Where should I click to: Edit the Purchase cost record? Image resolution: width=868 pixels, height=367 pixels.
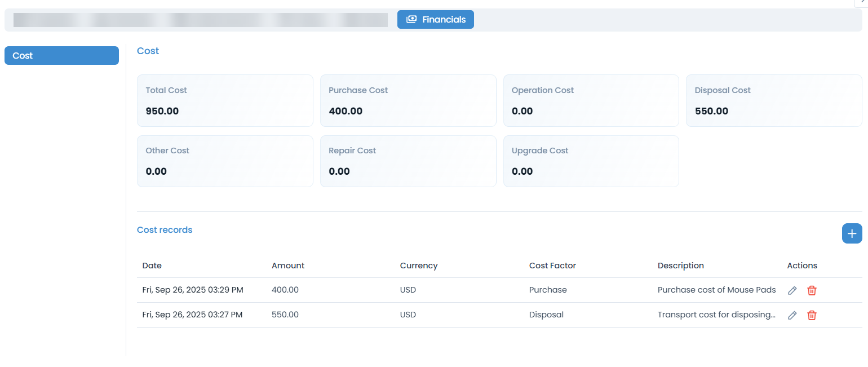pyautogui.click(x=792, y=290)
